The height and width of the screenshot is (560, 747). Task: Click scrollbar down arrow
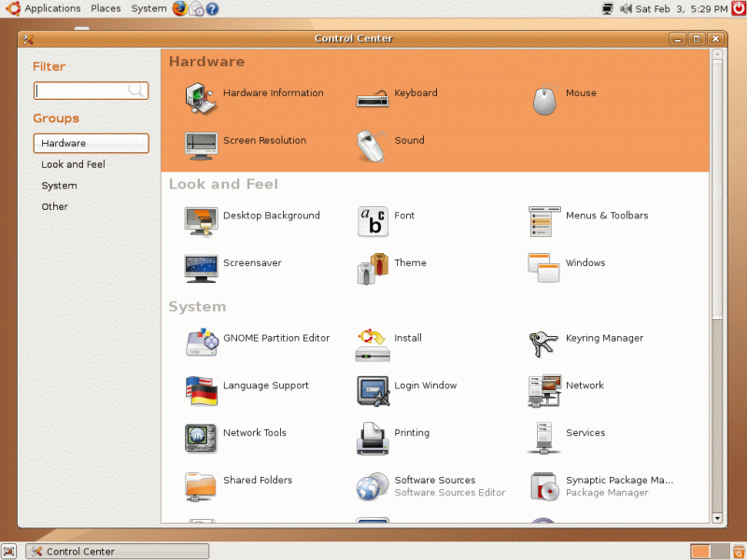click(x=717, y=518)
